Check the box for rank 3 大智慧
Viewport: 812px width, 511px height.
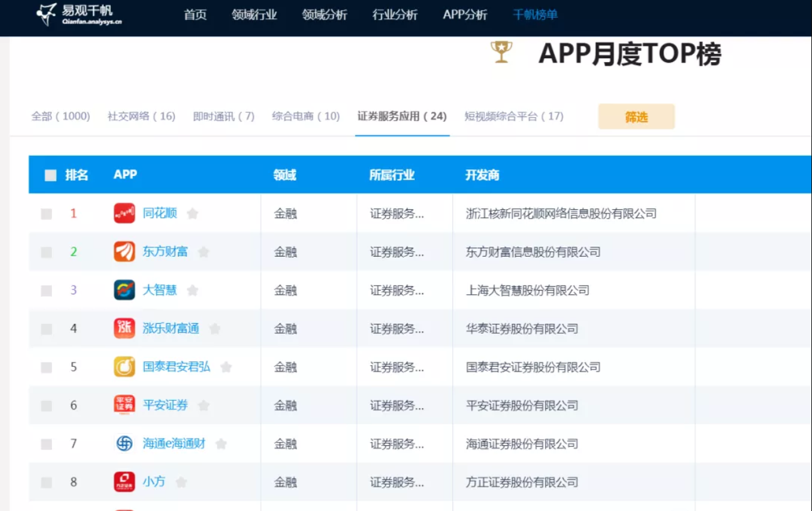[46, 291]
